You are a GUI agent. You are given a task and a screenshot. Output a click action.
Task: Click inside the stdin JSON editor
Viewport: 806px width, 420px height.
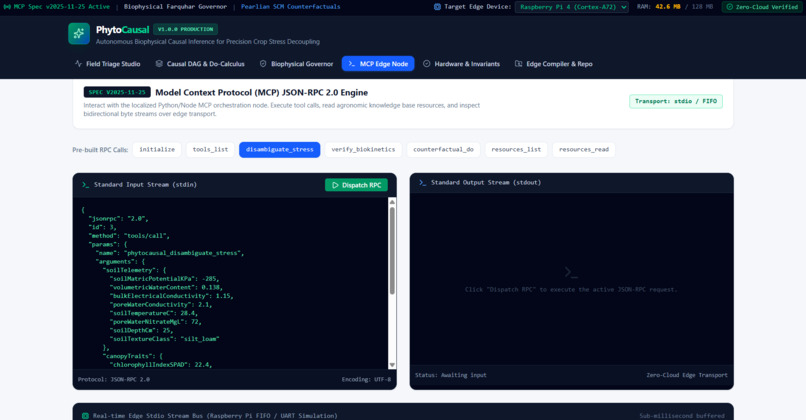pos(230,283)
